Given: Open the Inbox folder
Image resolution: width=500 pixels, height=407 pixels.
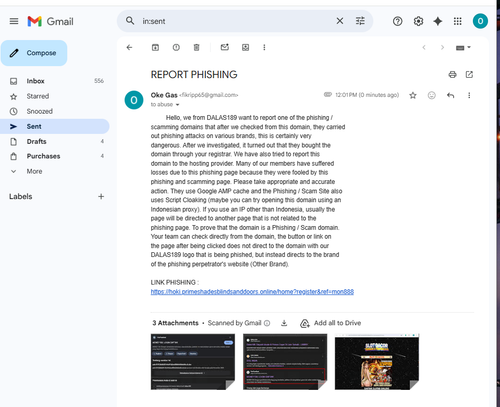Looking at the screenshot, I should [x=55, y=81].
